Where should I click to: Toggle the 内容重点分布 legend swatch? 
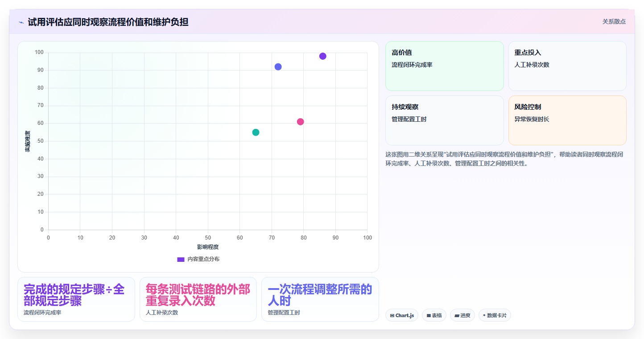(181, 259)
